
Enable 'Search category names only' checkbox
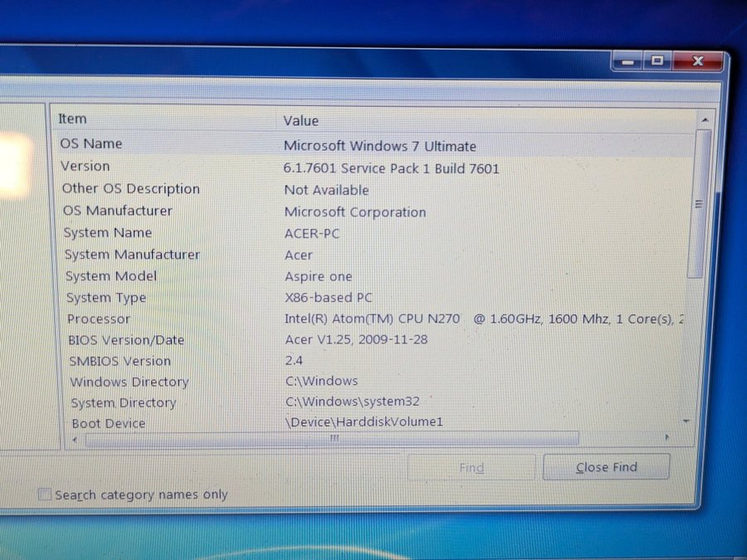click(x=45, y=495)
